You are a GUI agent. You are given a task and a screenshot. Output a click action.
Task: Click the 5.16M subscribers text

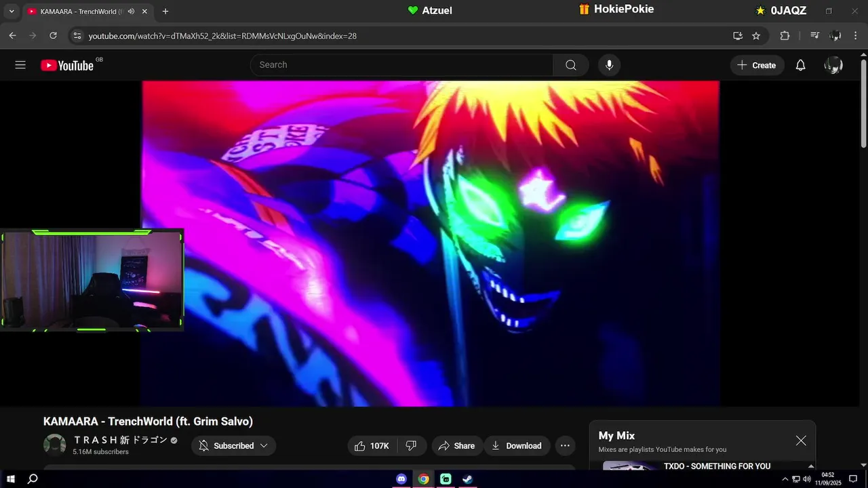click(x=100, y=452)
